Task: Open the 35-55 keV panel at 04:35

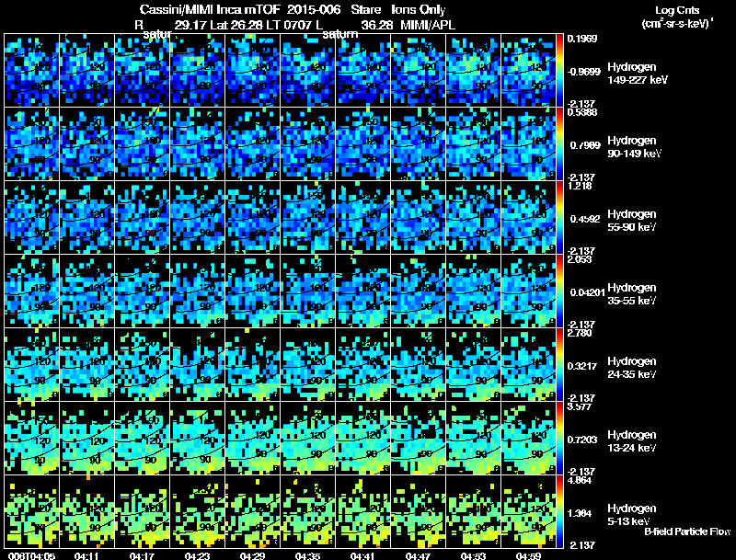Action: tap(308, 291)
